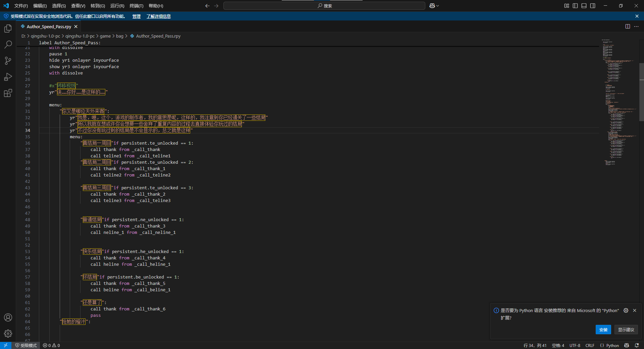The image size is (644, 349).
Task: Open the Source Control view
Action: (8, 61)
